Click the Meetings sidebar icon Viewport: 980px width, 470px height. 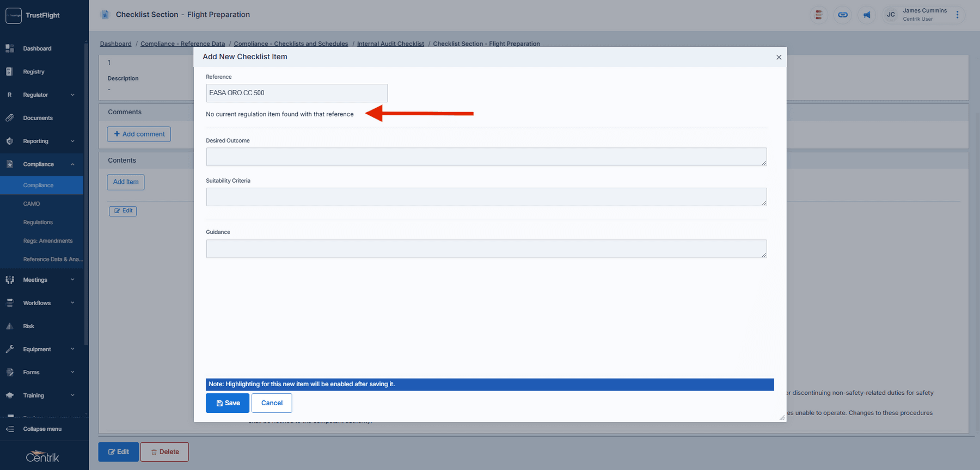point(9,280)
